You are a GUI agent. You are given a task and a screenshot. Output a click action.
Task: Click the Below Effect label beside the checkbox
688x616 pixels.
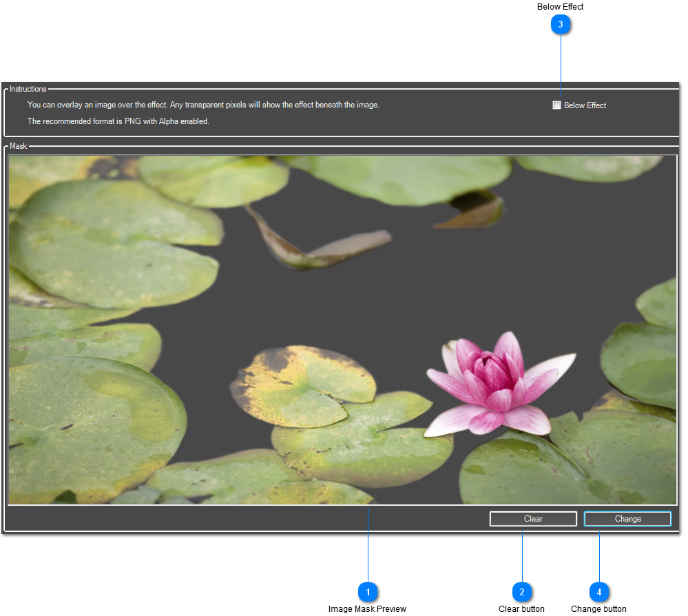[585, 105]
